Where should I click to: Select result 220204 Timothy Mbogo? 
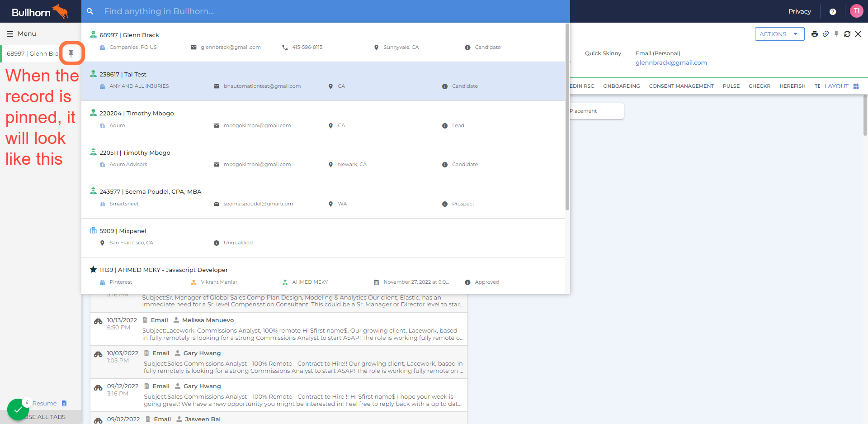coord(323,120)
